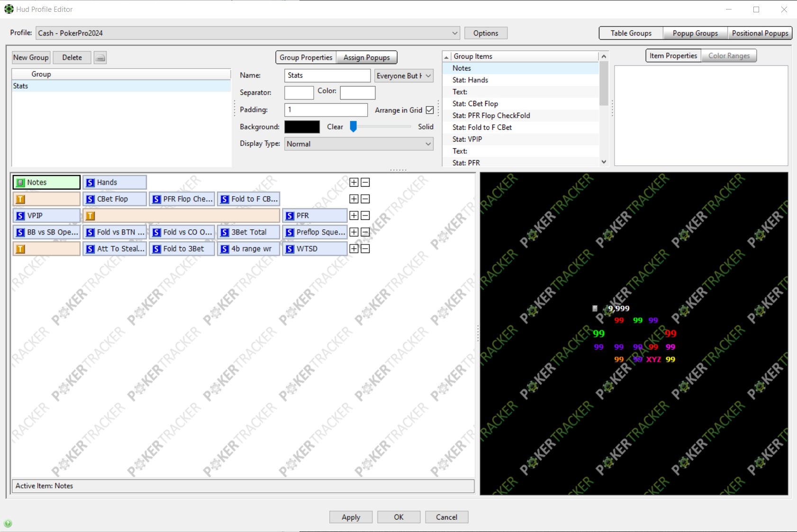
Task: Confirm with the OK button
Action: point(399,517)
